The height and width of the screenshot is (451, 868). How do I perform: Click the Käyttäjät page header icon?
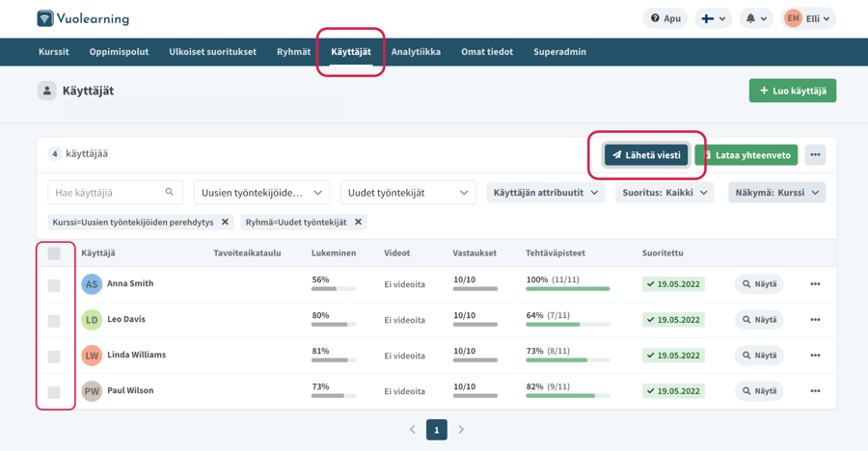point(47,91)
